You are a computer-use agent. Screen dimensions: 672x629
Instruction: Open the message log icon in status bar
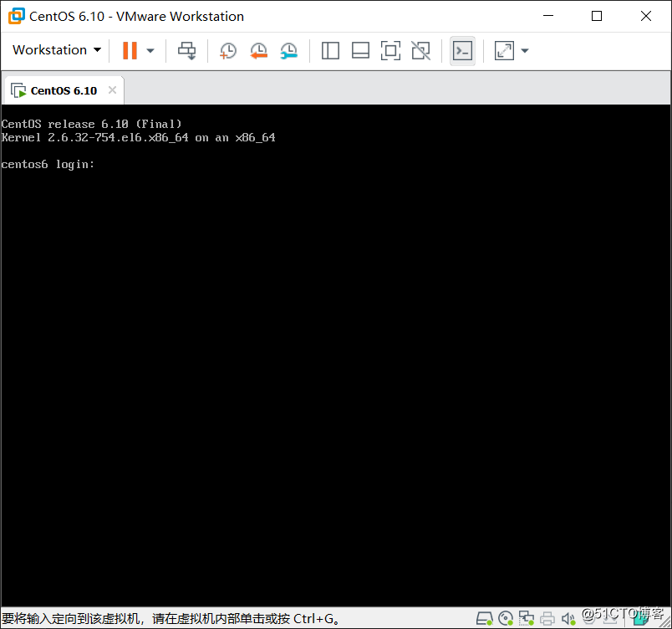tap(641, 618)
